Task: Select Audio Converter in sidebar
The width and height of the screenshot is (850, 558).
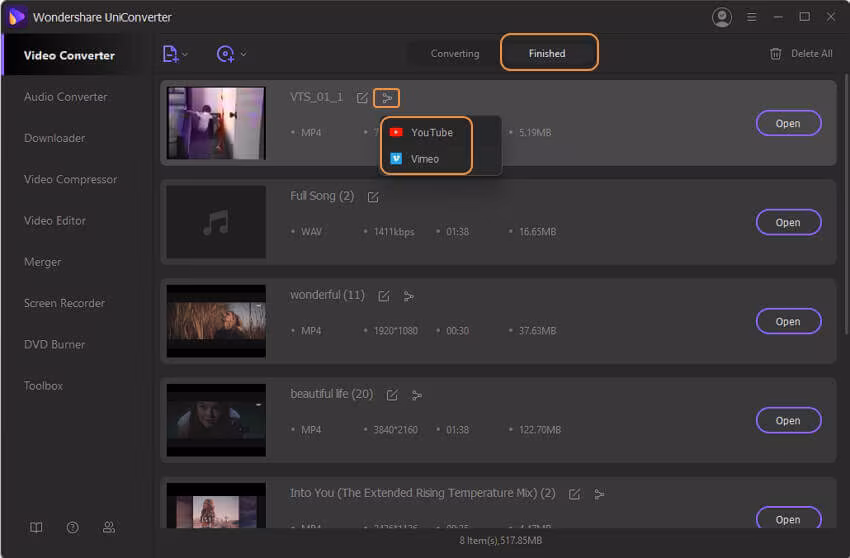Action: coord(66,97)
